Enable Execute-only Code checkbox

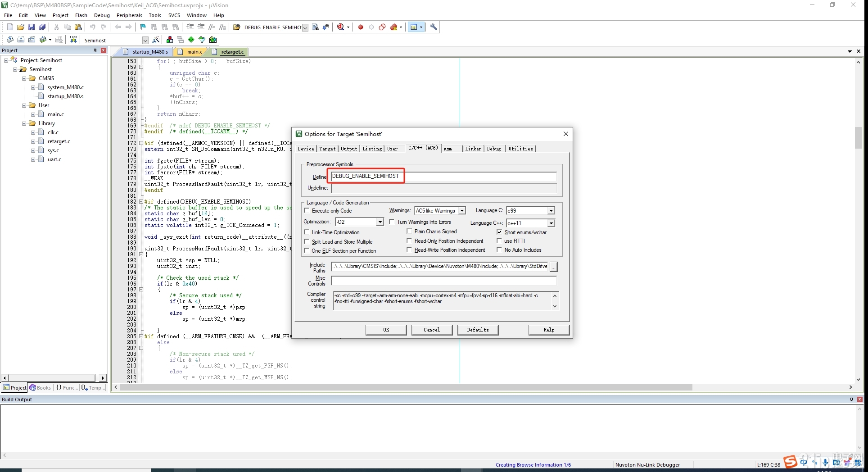pyautogui.click(x=307, y=210)
